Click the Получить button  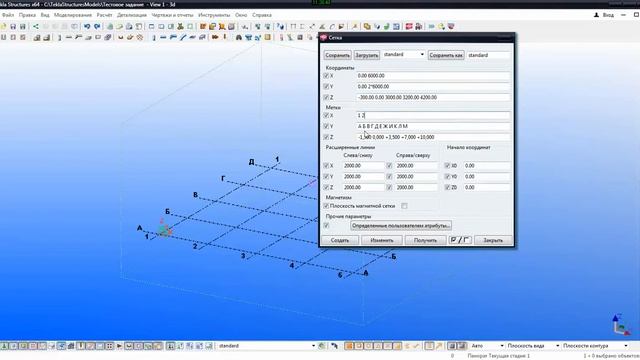pyautogui.click(x=425, y=240)
